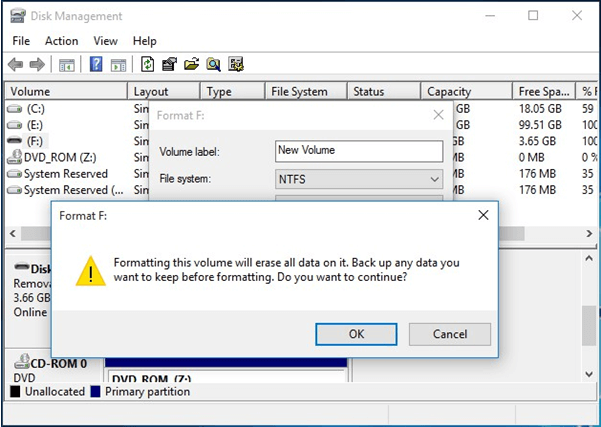Click the black Unallocated legend swatch
The image size is (601, 427).
click(x=15, y=392)
